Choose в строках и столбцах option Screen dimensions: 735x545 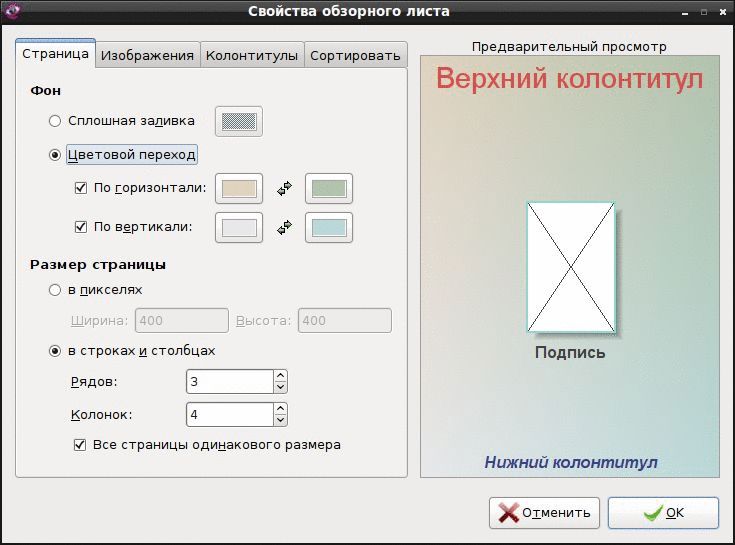55,351
